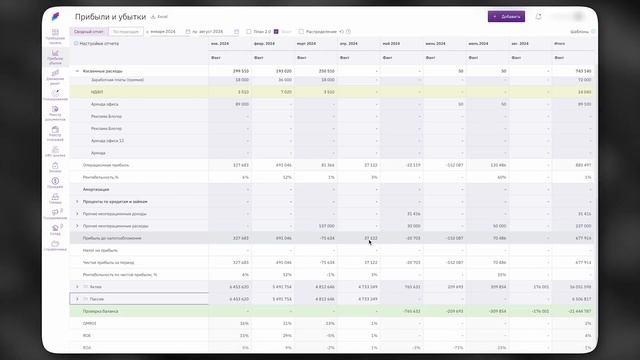Collapse the Косвенные расходы group
Screen dimensions: 640x360
(77, 71)
